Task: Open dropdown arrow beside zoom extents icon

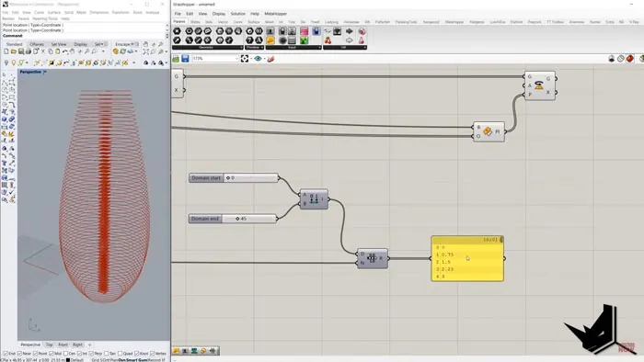Action: [x=251, y=59]
